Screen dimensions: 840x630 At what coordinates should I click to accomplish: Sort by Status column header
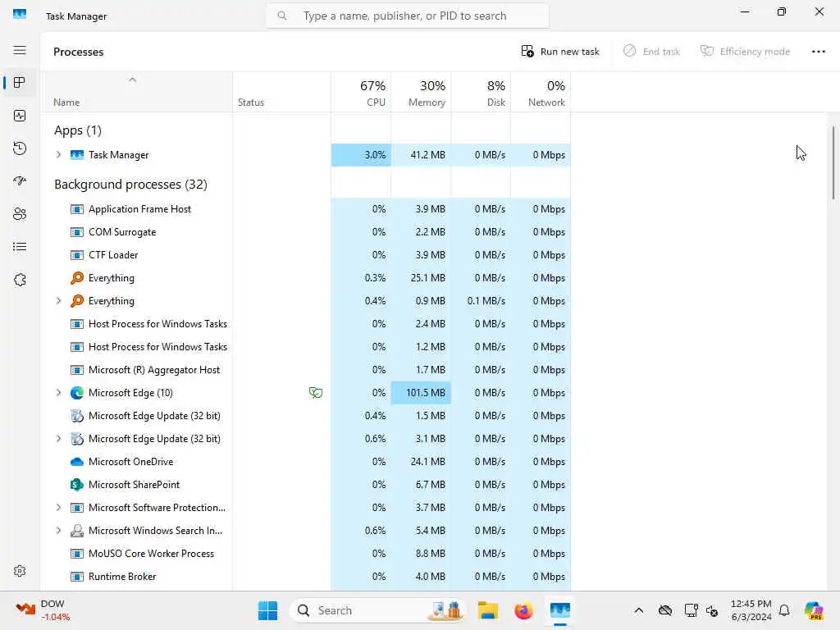point(282,92)
